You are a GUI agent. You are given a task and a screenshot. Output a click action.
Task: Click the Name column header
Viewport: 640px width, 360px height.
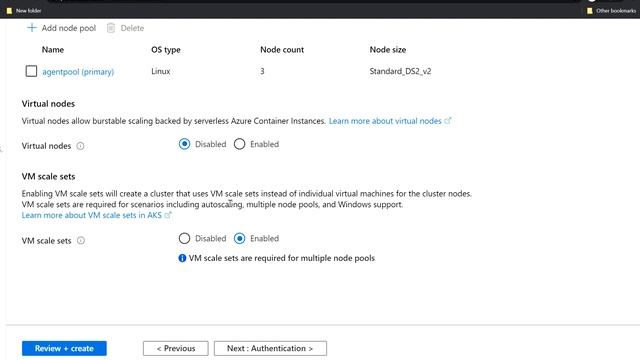coord(53,50)
